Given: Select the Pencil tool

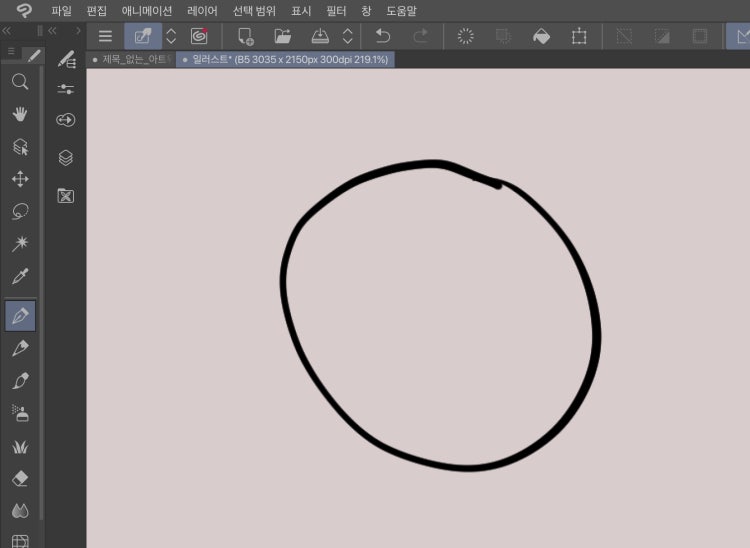Looking at the screenshot, I should (x=20, y=348).
